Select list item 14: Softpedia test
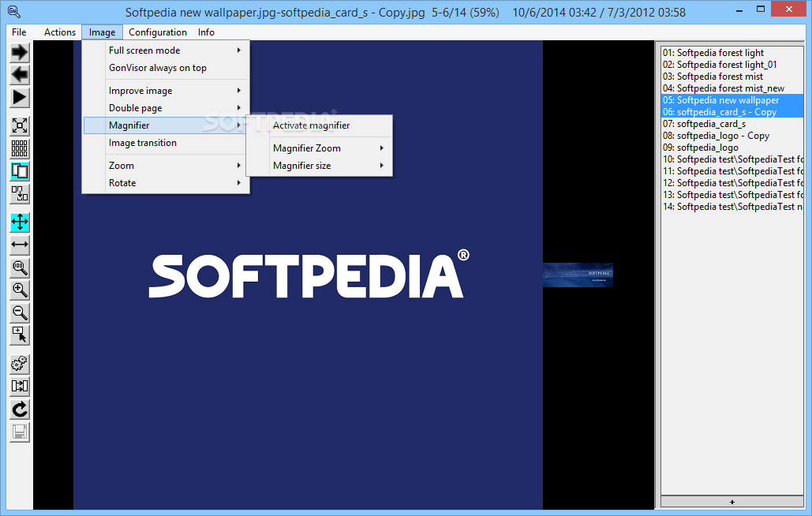The image size is (812, 516). 732,207
